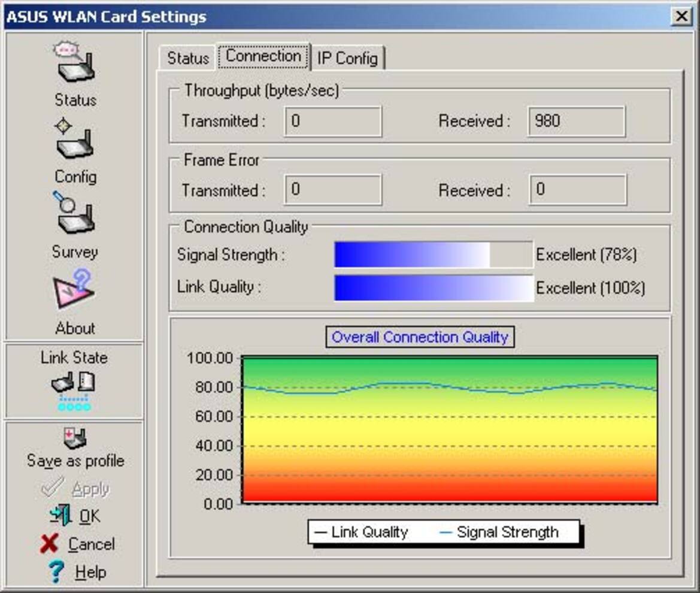700x593 pixels.
Task: Click the Link Quality progress bar
Action: coord(434,288)
